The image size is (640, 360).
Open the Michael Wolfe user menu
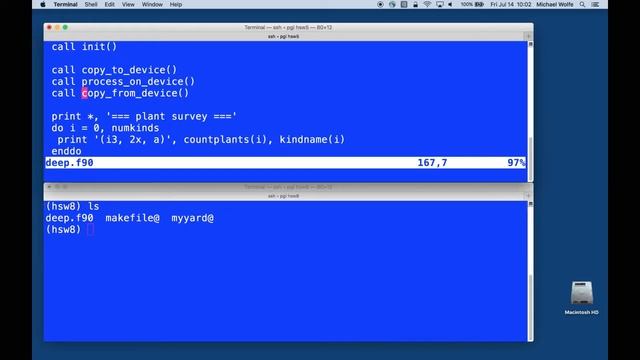pos(555,4)
